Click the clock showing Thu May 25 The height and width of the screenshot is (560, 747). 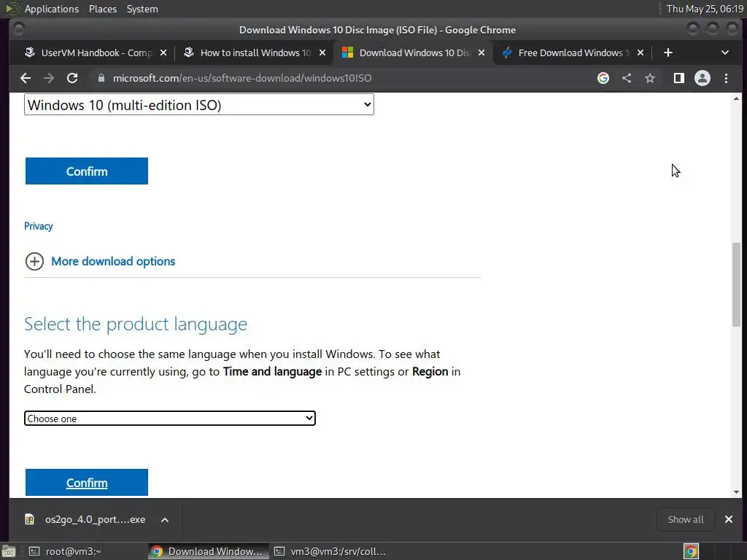click(705, 9)
